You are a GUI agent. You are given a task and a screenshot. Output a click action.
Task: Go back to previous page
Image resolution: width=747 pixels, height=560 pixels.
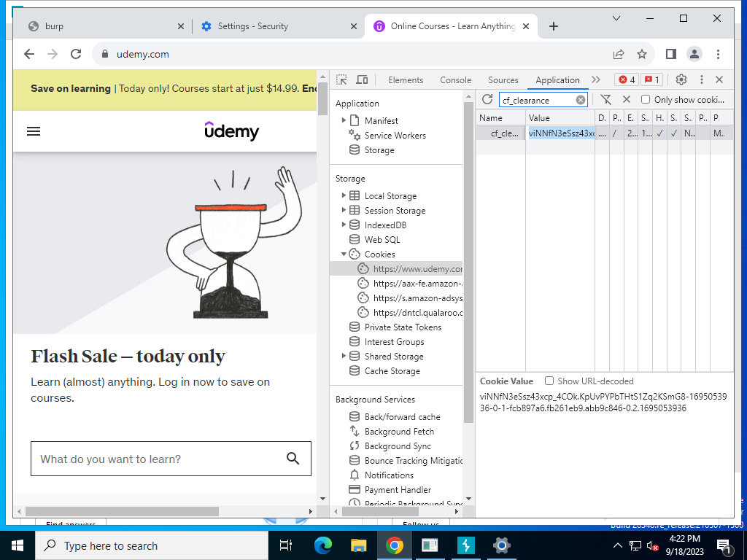coord(29,54)
